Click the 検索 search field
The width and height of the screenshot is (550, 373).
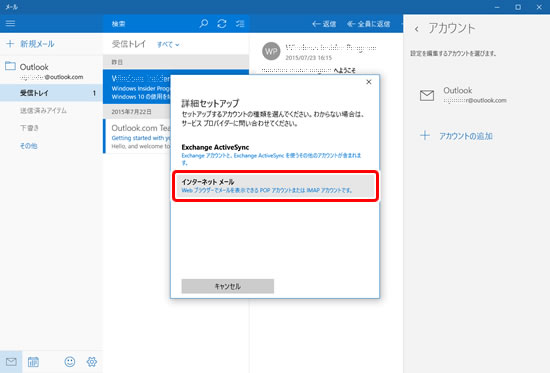click(x=151, y=24)
